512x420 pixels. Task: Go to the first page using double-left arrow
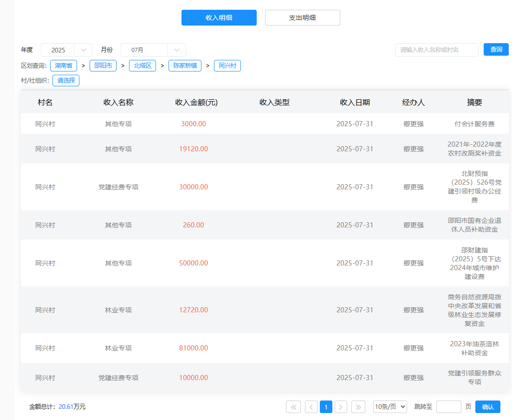[x=293, y=407]
